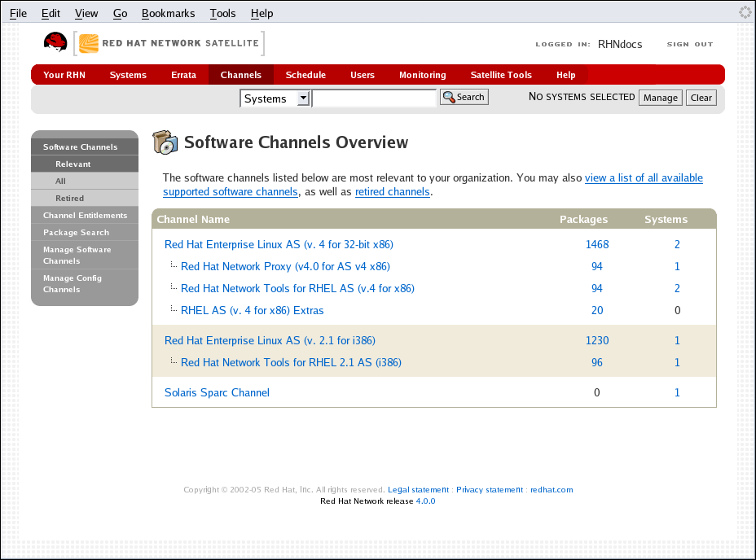
Task: Click the Red Hat shadowman logo
Action: [x=55, y=43]
